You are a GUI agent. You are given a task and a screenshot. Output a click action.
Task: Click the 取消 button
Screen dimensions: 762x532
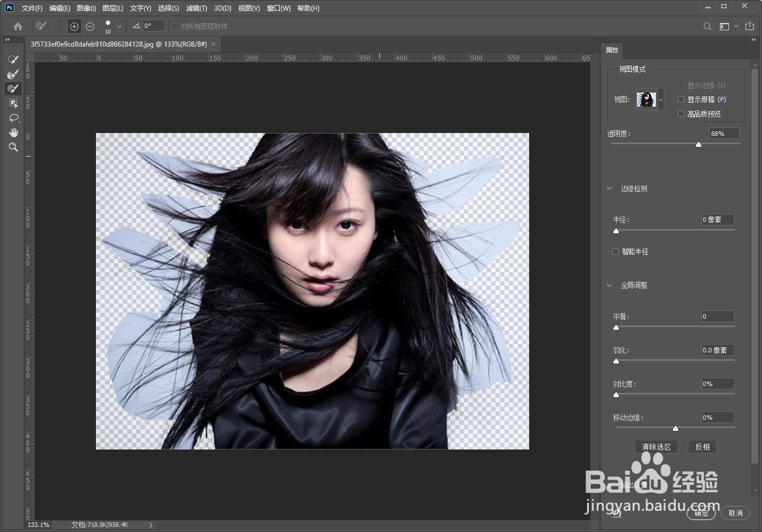(x=736, y=513)
